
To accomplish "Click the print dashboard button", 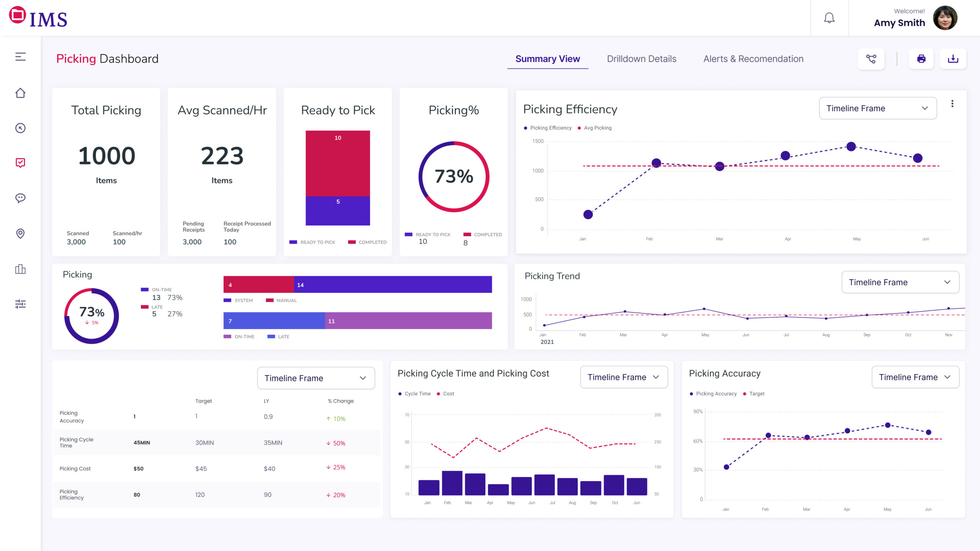I will click(921, 59).
